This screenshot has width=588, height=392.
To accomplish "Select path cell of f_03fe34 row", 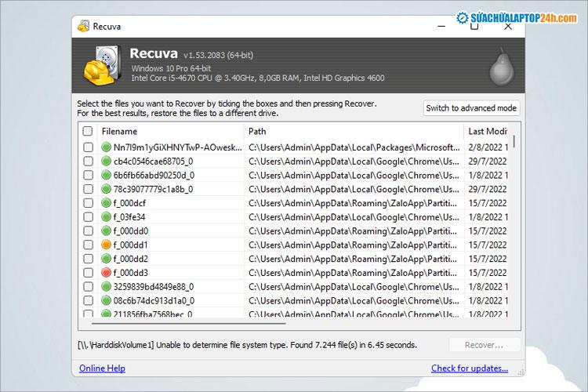I will [x=354, y=217].
